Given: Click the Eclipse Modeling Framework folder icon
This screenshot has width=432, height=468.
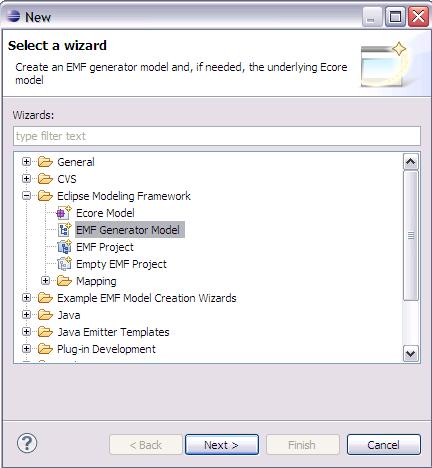Looking at the screenshot, I should click(x=45, y=196).
